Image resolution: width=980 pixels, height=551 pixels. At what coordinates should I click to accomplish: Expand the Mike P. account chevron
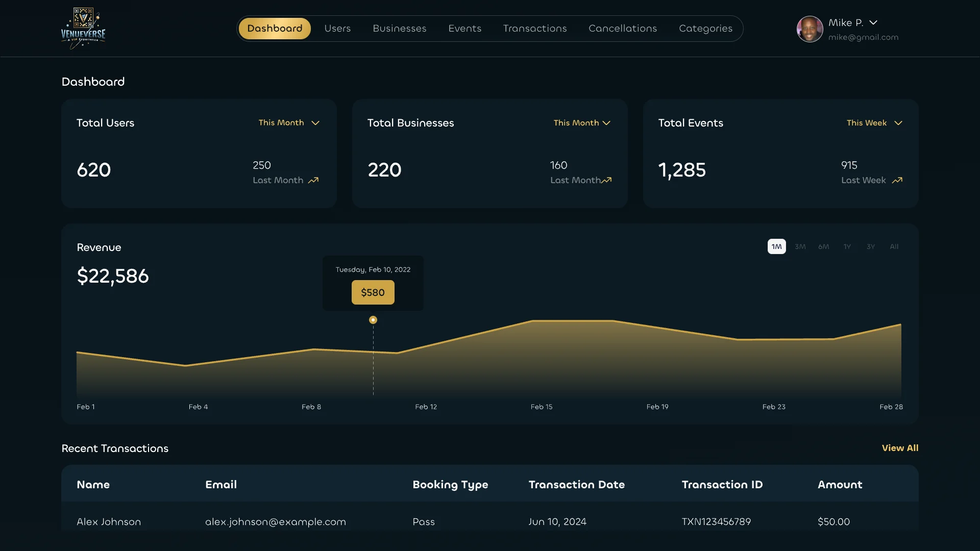click(873, 23)
